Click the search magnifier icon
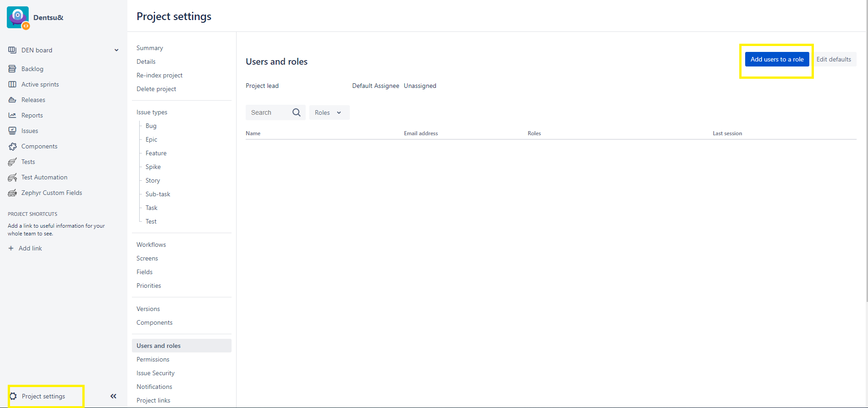This screenshot has height=408, width=868. [x=296, y=112]
